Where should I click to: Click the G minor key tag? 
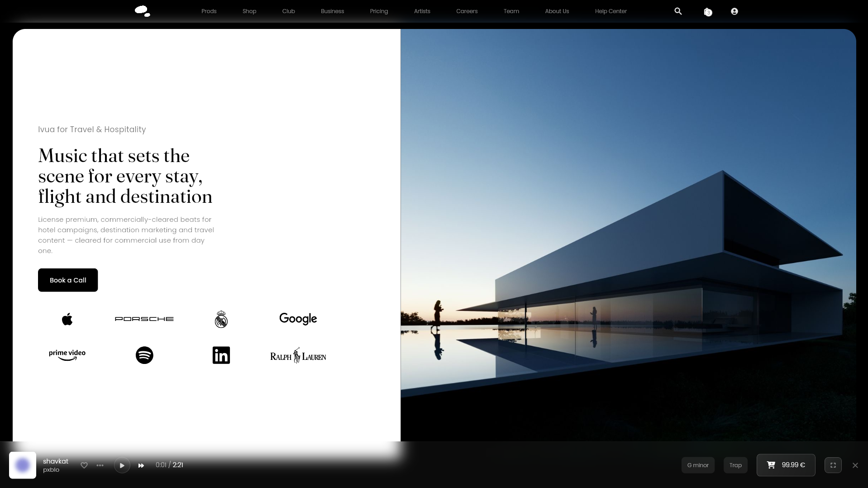pyautogui.click(x=698, y=465)
